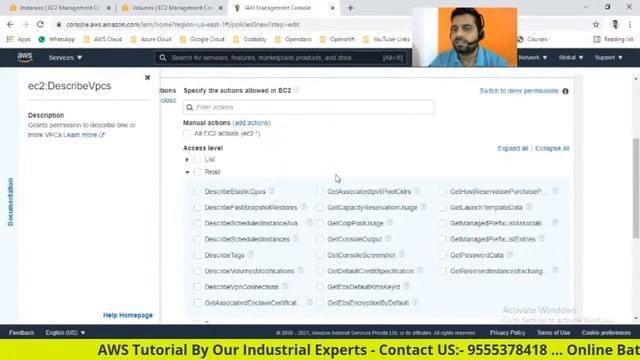Click help icon next to DescribeTags

coord(251,254)
